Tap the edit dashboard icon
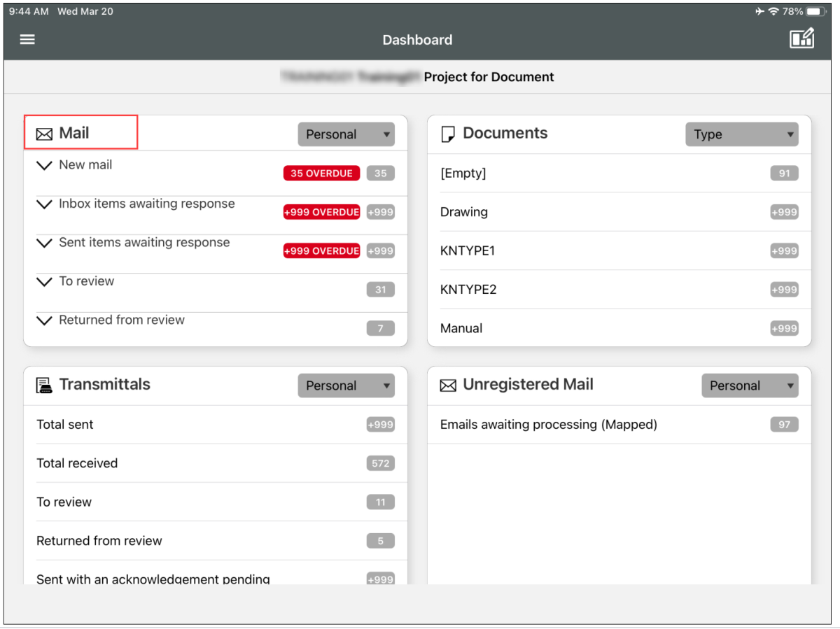This screenshot has height=629, width=840. point(801,38)
